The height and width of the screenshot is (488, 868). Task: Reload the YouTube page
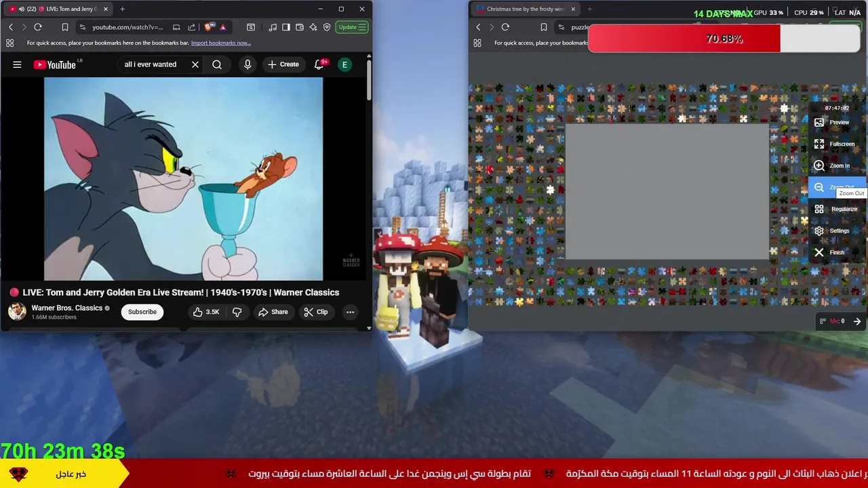coord(38,27)
